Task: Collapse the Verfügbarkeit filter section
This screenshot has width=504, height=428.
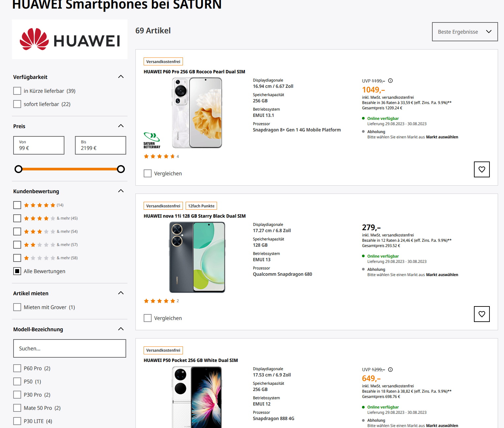Action: tap(121, 77)
